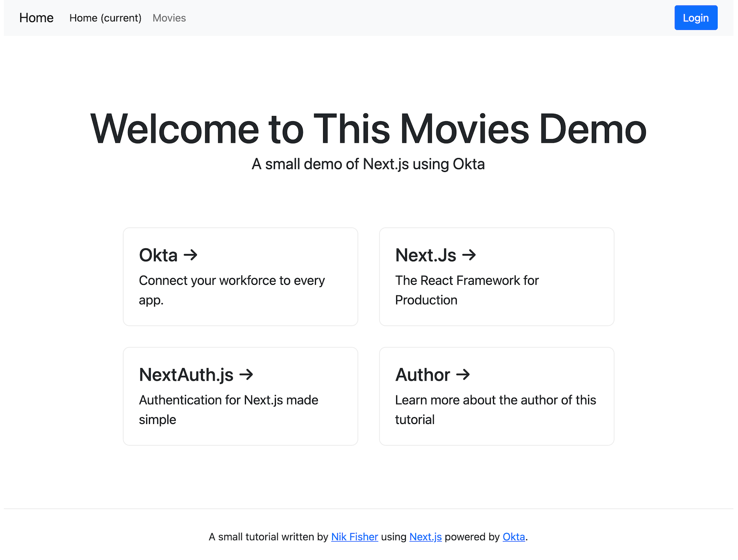Open the Next.Js card title
The height and width of the screenshot is (560, 738).
click(425, 255)
